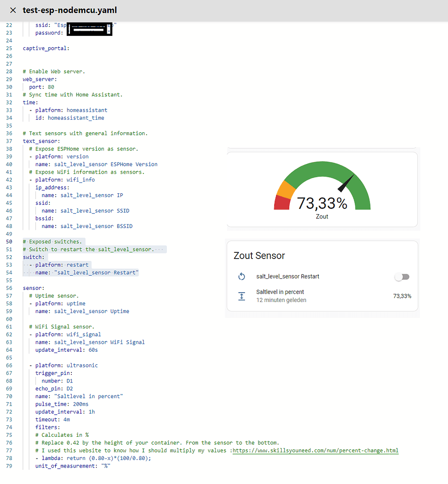Click the 73,33% value in Zout Sensor card
The height and width of the screenshot is (484, 448).
402,296
